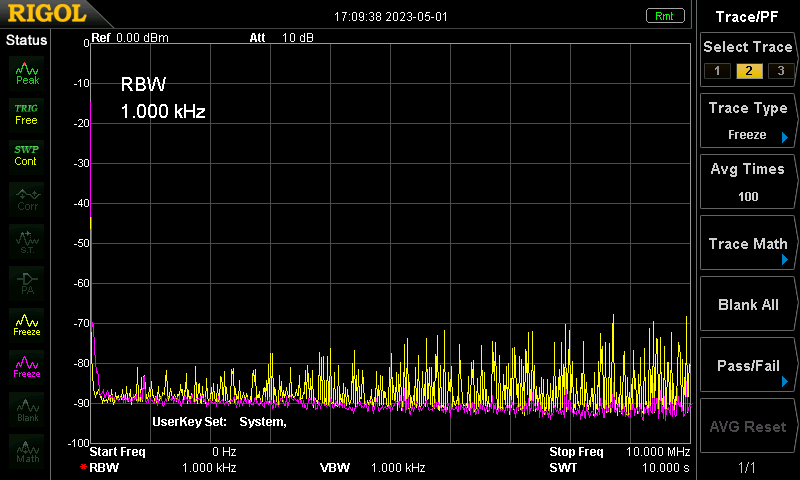Screen dimensions: 800x480
Task: Open the Pass/Fail submenu arrow
Action: (x=785, y=382)
